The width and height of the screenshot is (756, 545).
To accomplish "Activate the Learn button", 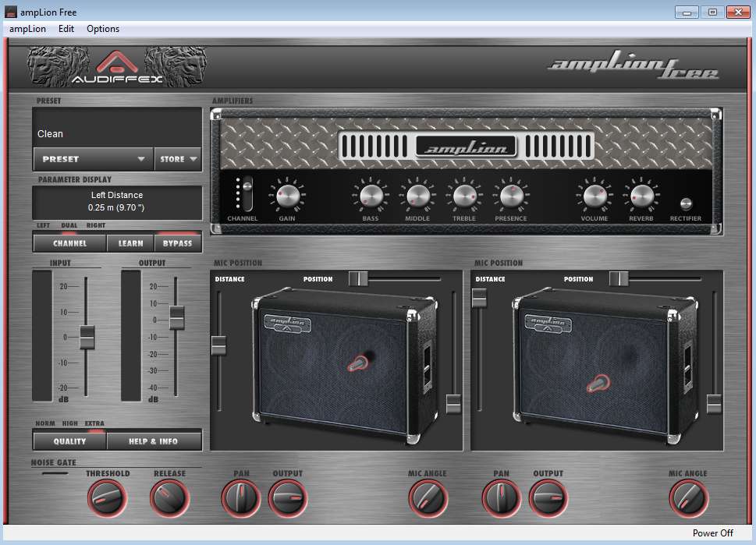I will coord(130,242).
